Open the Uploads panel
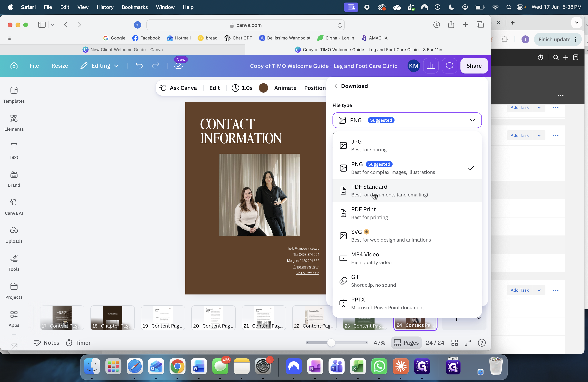Image resolution: width=588 pixels, height=382 pixels. pos(14,235)
